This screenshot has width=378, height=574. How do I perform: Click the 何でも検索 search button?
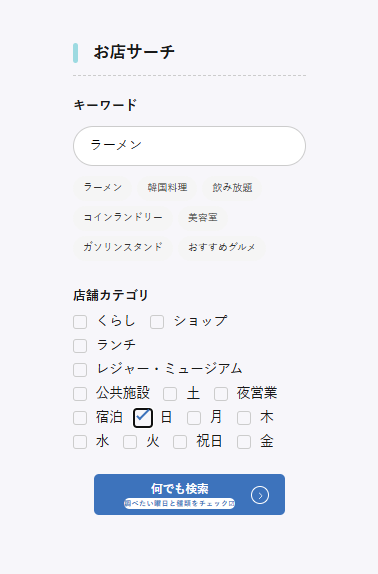coord(189,495)
